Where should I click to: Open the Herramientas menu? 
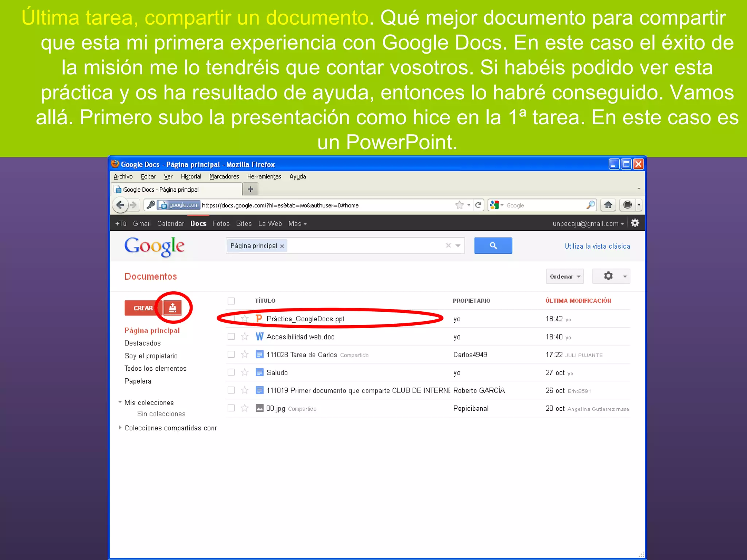(264, 176)
